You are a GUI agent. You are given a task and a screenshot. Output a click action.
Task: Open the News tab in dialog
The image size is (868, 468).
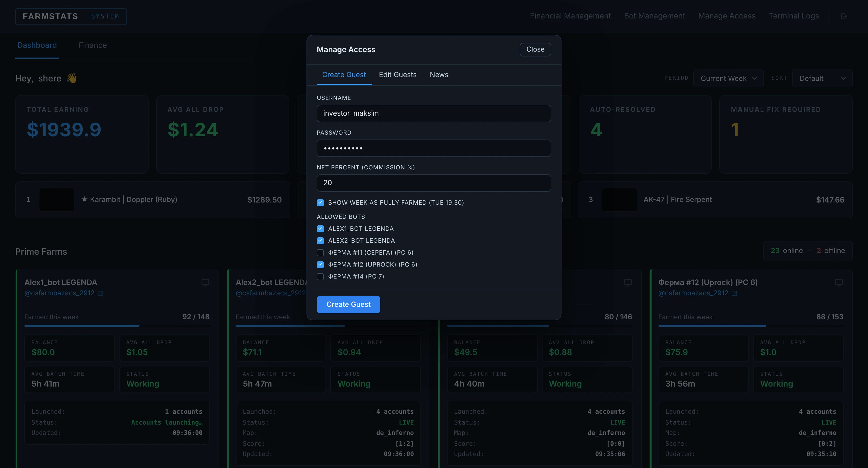[439, 74]
